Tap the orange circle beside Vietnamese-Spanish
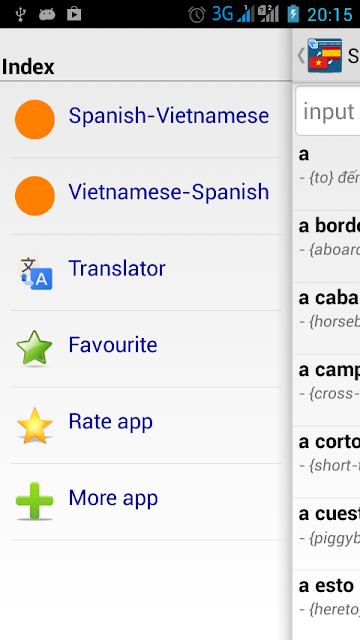 click(x=35, y=196)
